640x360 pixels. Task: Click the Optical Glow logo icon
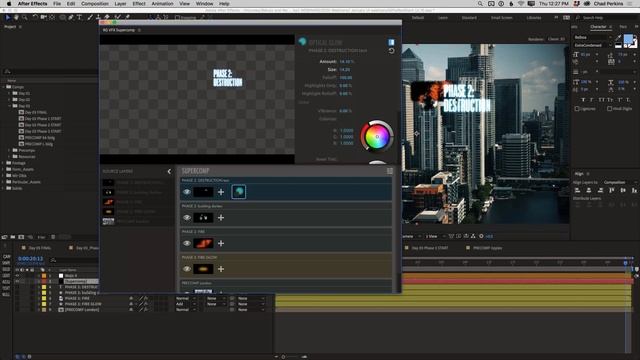[x=302, y=42]
